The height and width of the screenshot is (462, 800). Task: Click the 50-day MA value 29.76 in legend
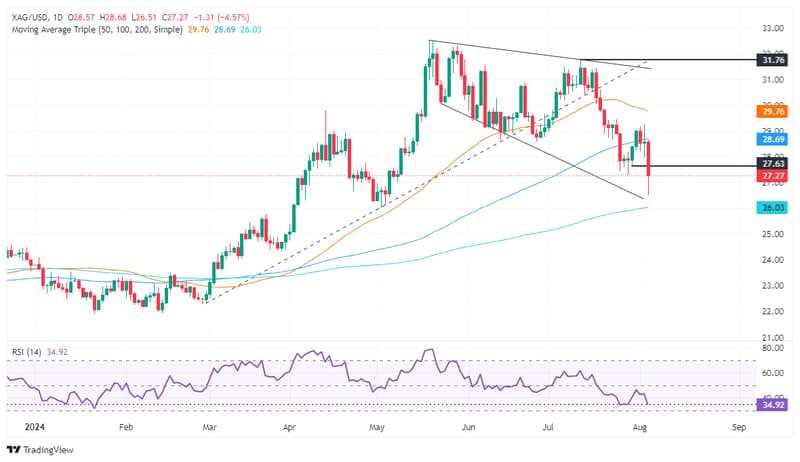click(198, 30)
